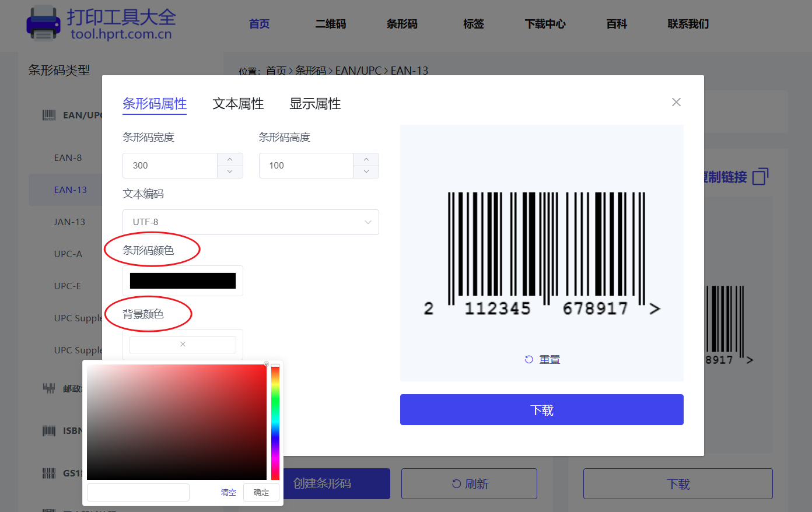Screen dimensions: 812x512
Task: Switch to the 文本属性 tab
Action: pyautogui.click(x=238, y=104)
